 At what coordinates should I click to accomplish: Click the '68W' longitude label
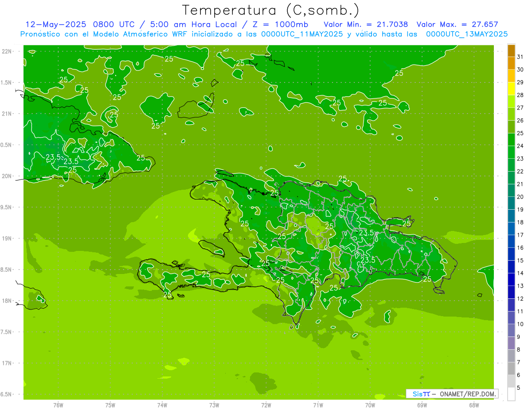pyautogui.click(x=474, y=405)
